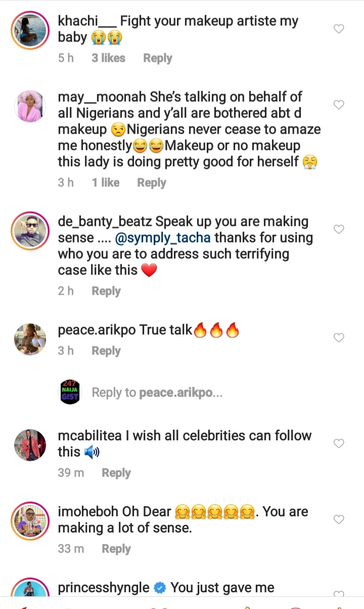Open imoheboh's story-ringed avatar
Image resolution: width=364 pixels, height=609 pixels.
pyautogui.click(x=30, y=521)
